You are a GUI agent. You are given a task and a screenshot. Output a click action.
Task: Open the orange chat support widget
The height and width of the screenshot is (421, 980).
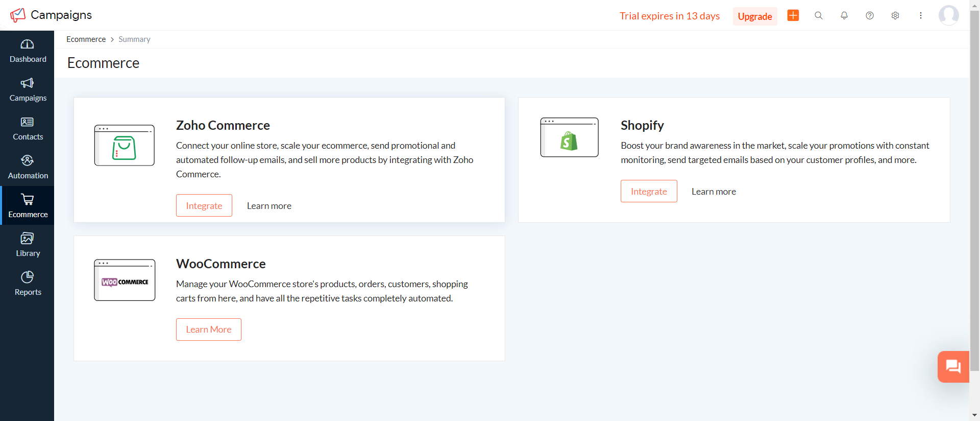tap(953, 366)
